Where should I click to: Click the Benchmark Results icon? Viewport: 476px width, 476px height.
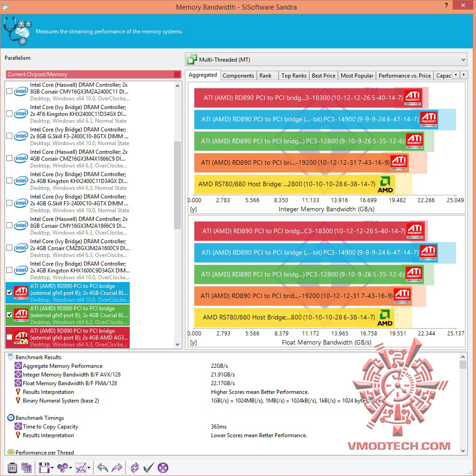(11, 357)
